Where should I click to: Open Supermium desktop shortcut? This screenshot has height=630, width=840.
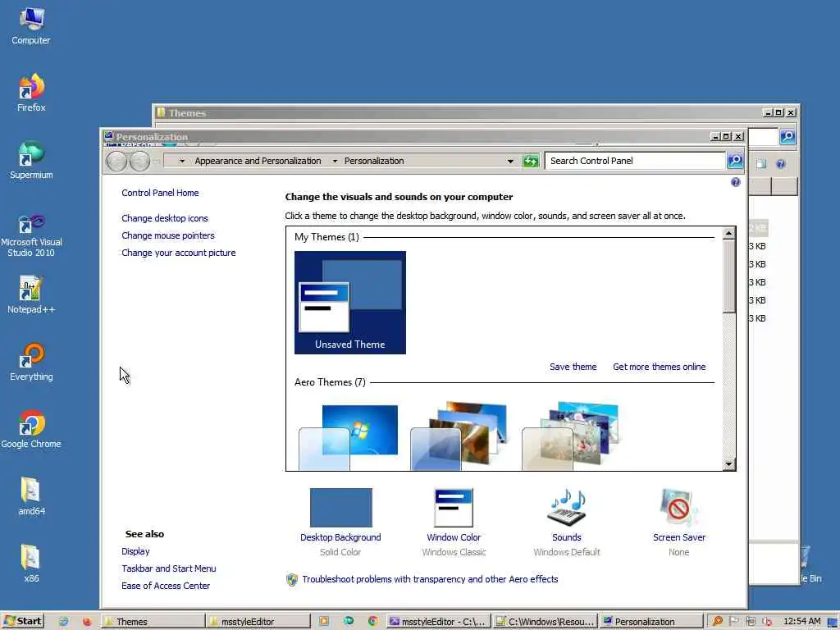[x=31, y=160]
